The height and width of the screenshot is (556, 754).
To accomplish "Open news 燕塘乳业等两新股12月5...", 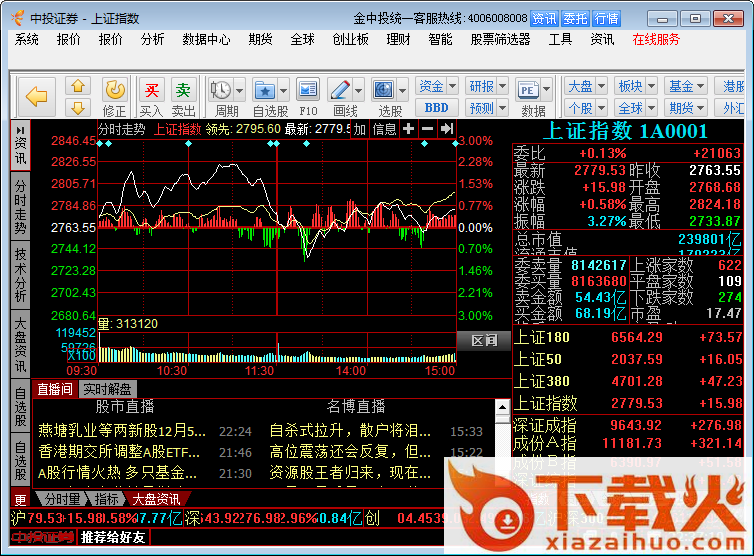I will point(122,430).
